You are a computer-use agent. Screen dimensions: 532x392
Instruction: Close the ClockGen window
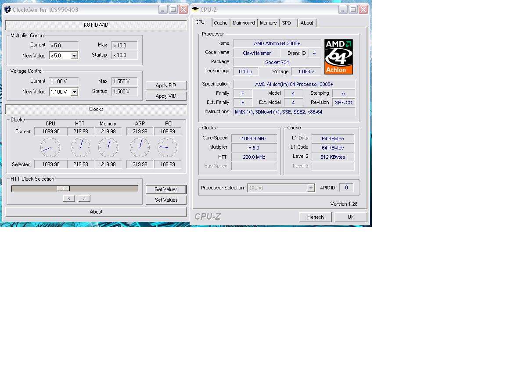click(183, 10)
